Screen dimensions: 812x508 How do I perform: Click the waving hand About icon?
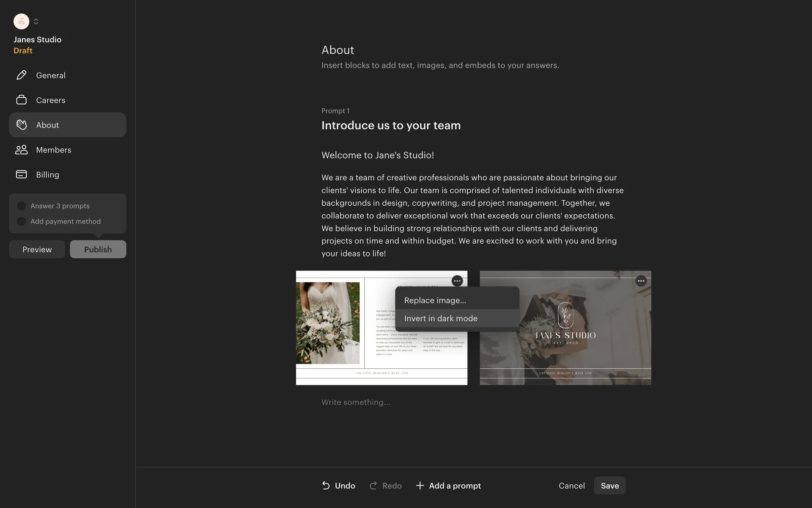[x=22, y=125]
